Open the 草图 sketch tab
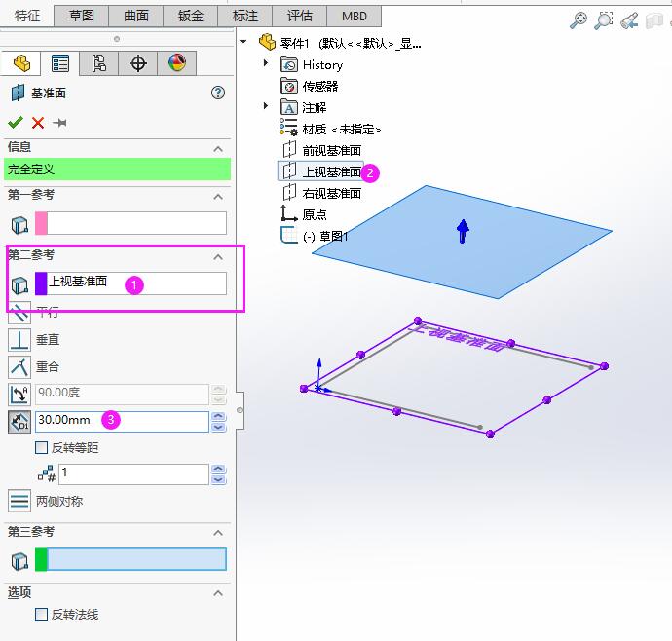The width and height of the screenshot is (672, 641). click(82, 16)
